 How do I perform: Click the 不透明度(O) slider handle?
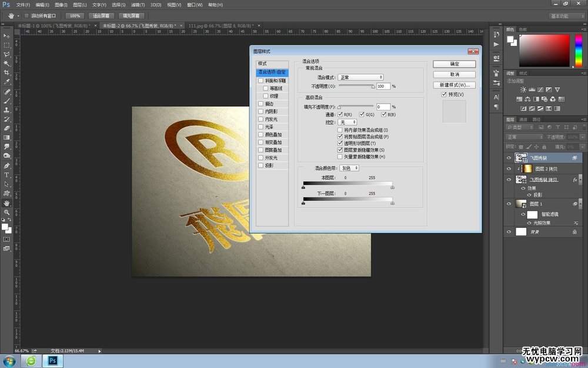click(373, 87)
